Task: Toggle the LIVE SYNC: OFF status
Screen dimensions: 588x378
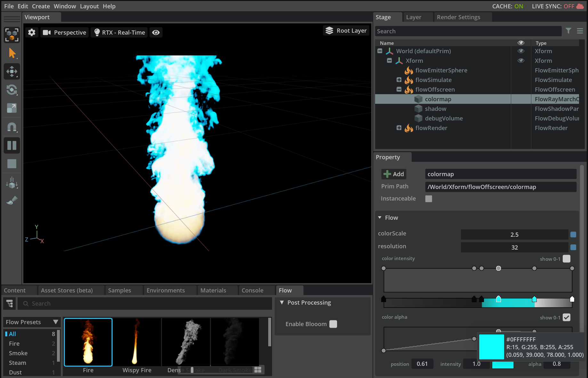Action: tap(558, 6)
